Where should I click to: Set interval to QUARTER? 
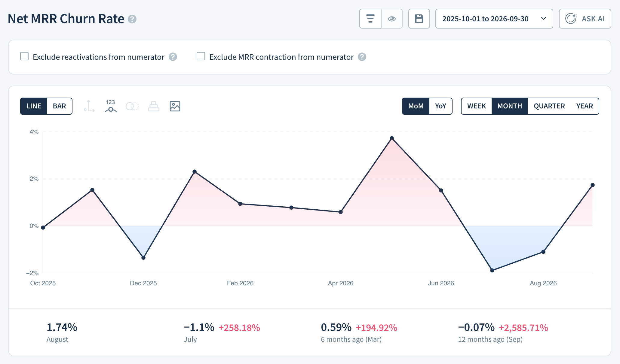(549, 106)
